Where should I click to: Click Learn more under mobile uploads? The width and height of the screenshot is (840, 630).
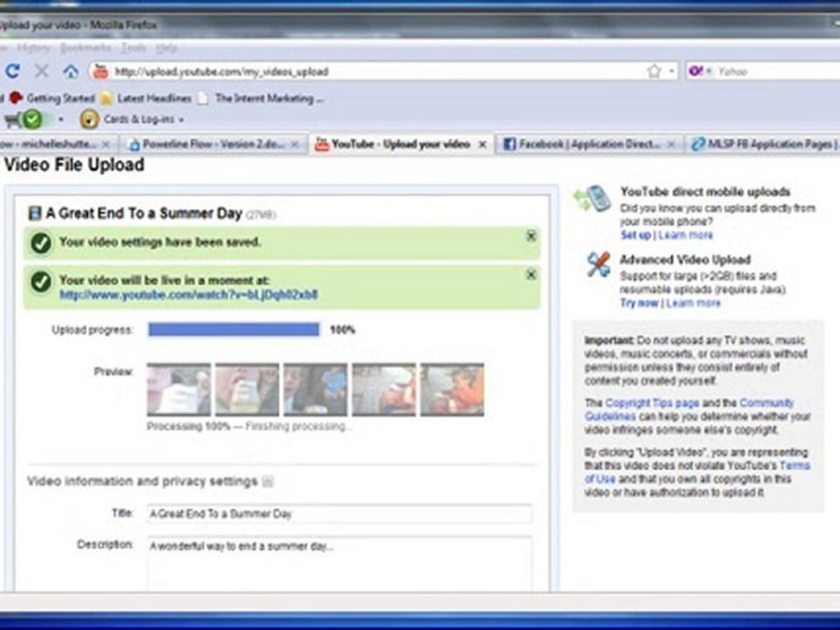point(686,235)
